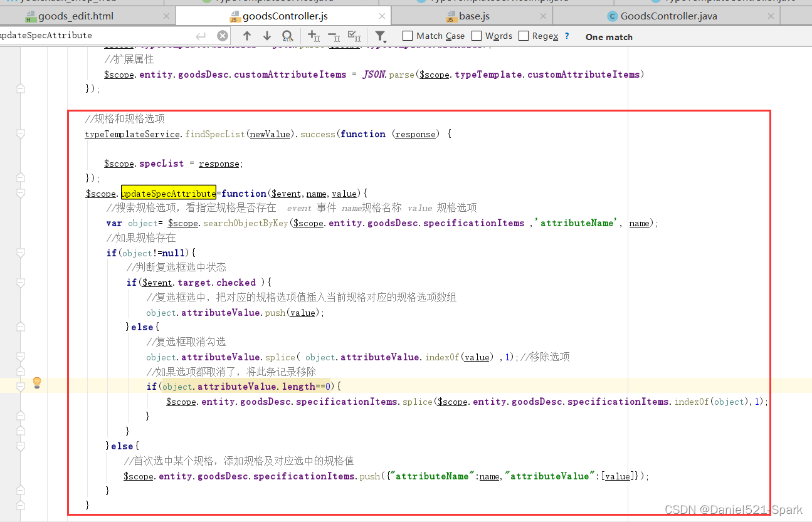This screenshot has height=522, width=812.
Task: Clear the search field with X icon
Action: click(223, 36)
